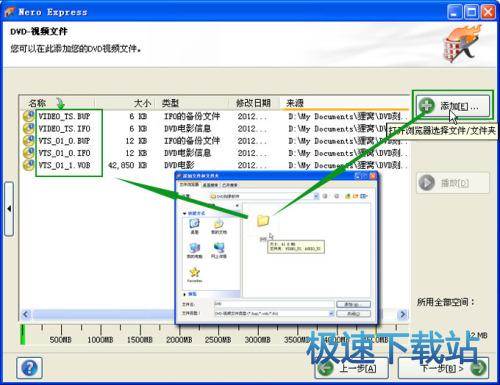The width and height of the screenshot is (500, 385).
Task: Click 6 KB size of VIDEO_TS.BUP
Action: [x=138, y=116]
